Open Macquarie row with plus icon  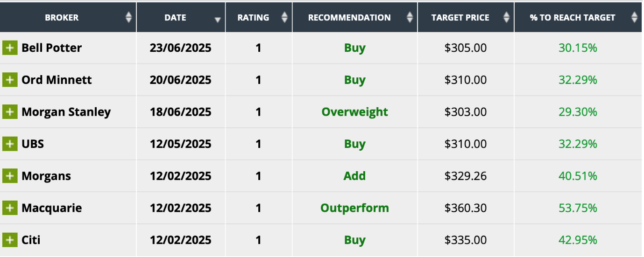10,208
